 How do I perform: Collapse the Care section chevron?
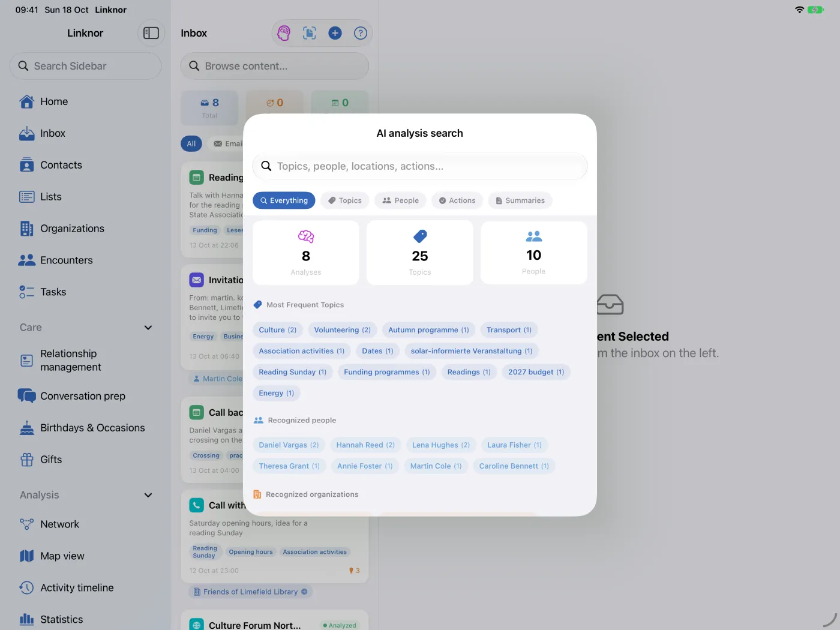148,328
